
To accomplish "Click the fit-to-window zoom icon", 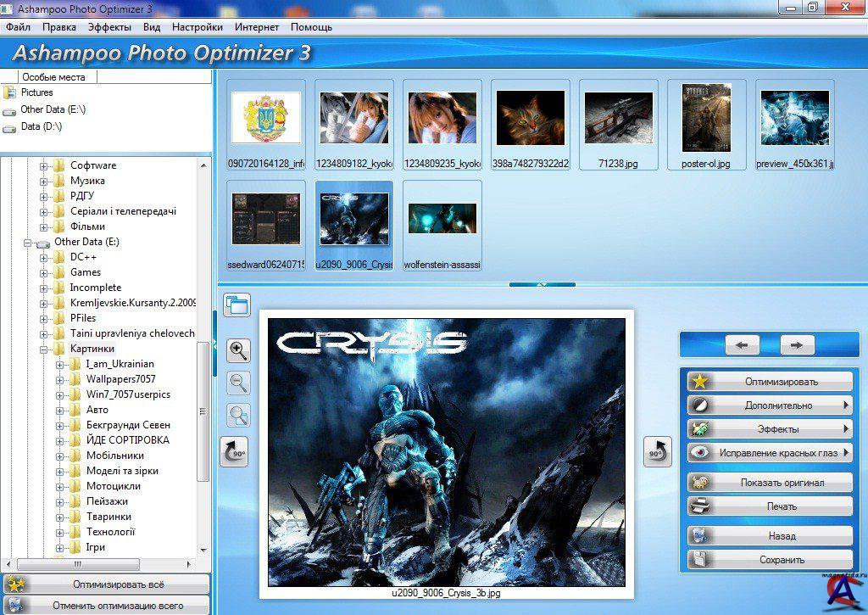I will coord(239,415).
